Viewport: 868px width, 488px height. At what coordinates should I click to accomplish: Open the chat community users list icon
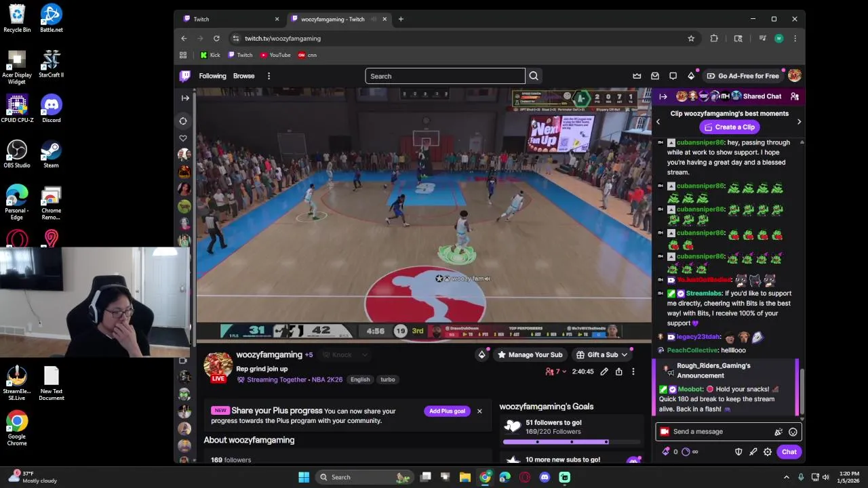tap(795, 96)
